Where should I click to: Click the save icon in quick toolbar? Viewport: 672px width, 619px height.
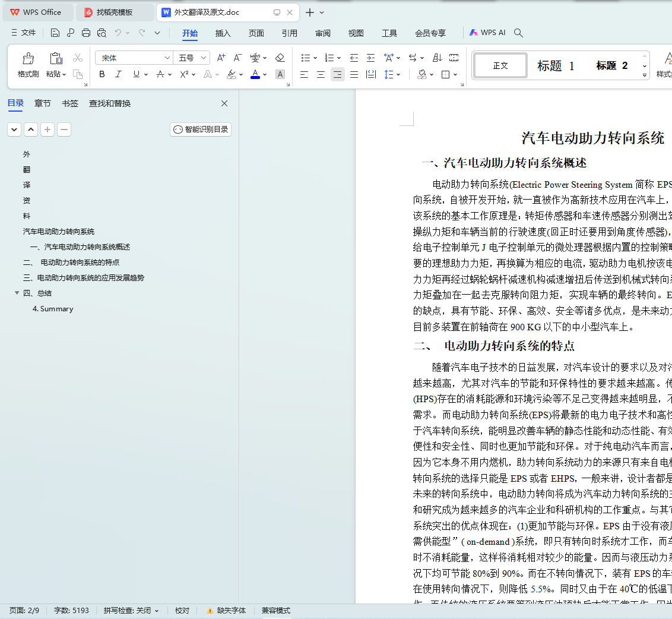(x=55, y=33)
